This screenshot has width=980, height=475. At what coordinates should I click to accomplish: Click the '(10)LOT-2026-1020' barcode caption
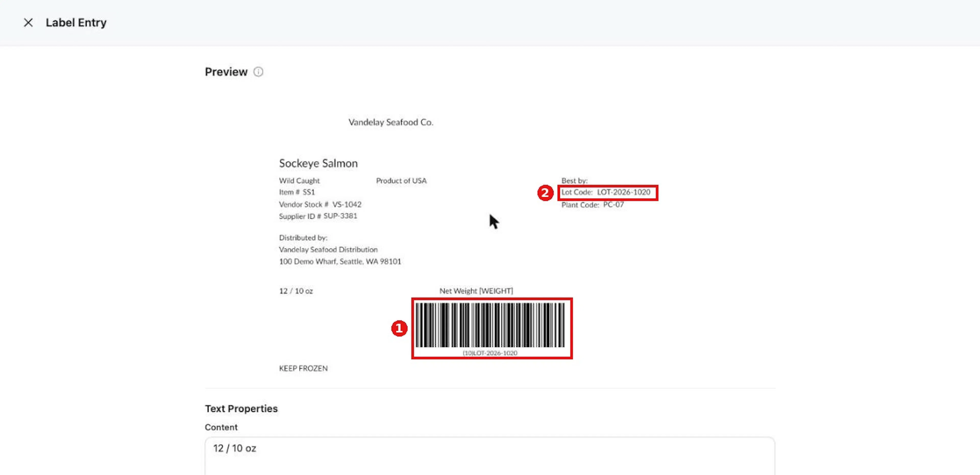(x=490, y=353)
